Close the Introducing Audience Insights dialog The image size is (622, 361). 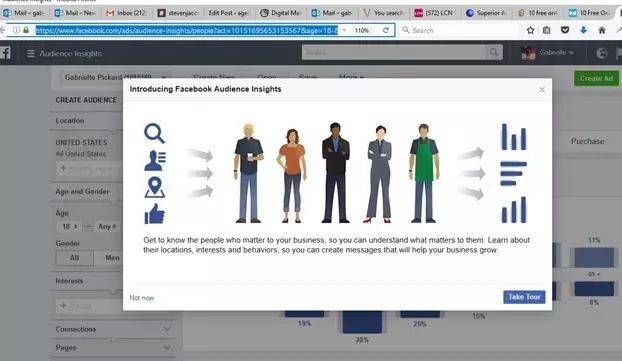click(542, 90)
